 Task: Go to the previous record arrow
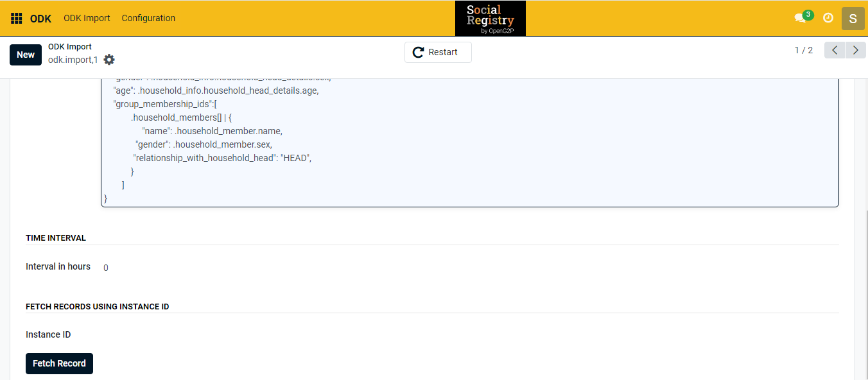pyautogui.click(x=835, y=51)
